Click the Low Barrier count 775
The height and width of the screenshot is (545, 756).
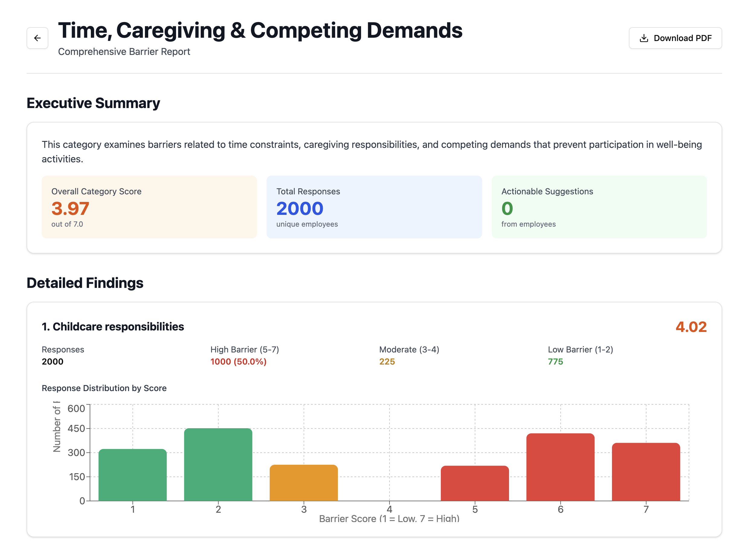[x=555, y=362]
